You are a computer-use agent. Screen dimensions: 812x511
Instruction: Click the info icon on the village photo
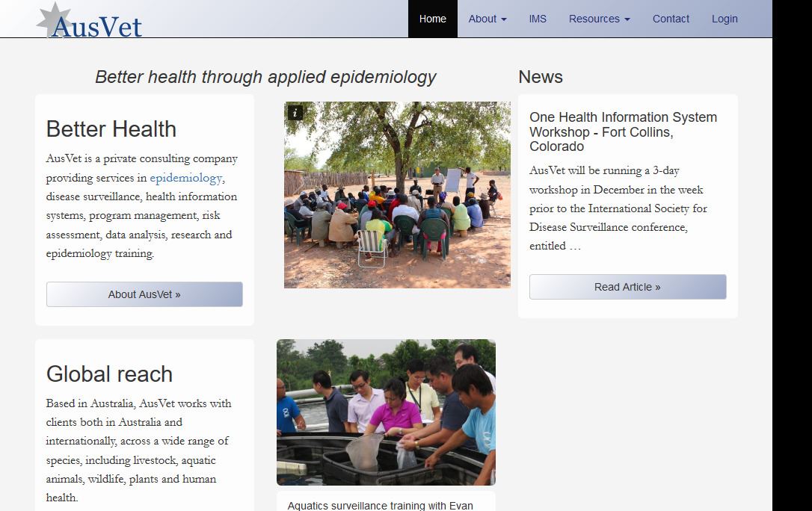click(295, 112)
